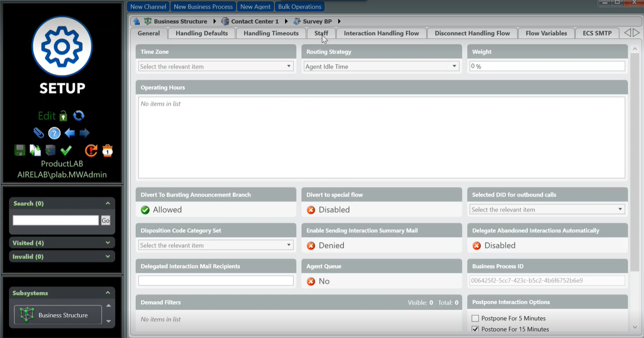The height and width of the screenshot is (338, 644).
Task: Click the blue paperclip attachment icon
Action: pyautogui.click(x=39, y=133)
